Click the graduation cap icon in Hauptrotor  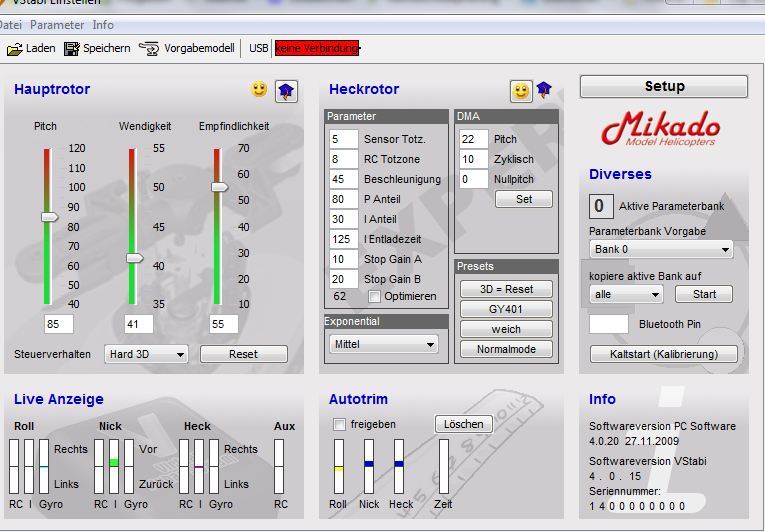tap(286, 91)
